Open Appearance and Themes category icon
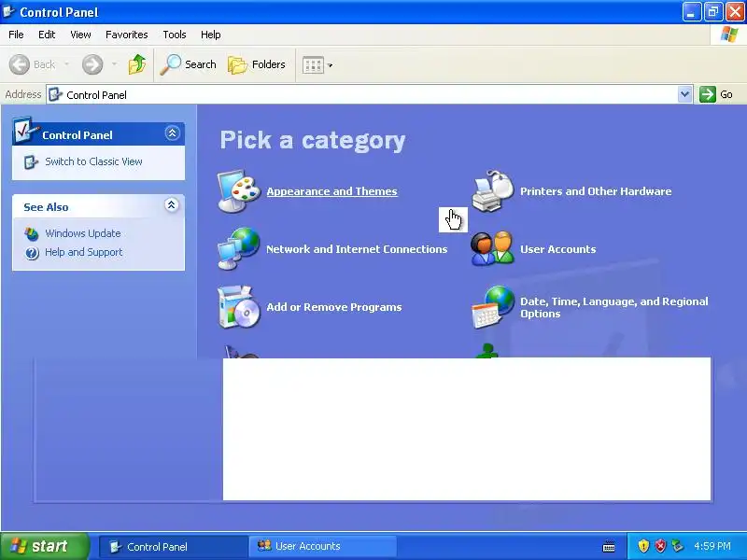This screenshot has height=560, width=747. 239,191
